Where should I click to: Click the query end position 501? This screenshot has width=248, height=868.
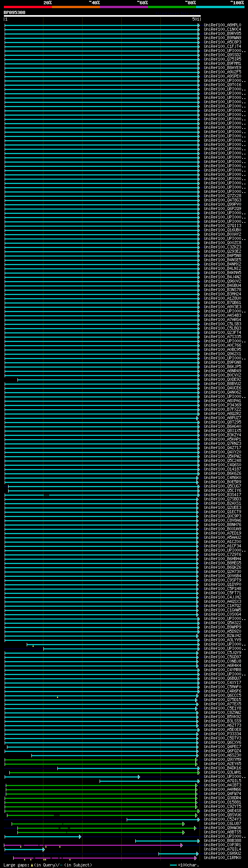coord(195,19)
